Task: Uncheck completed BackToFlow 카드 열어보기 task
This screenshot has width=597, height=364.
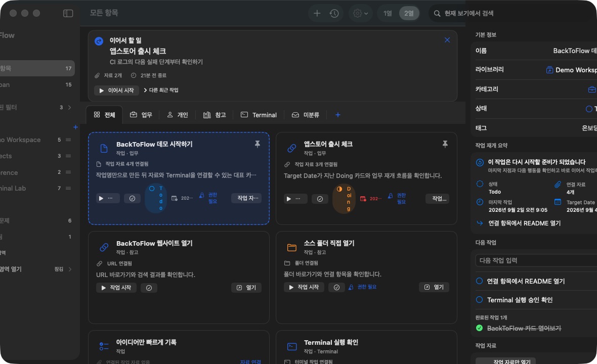Action: 479,328
